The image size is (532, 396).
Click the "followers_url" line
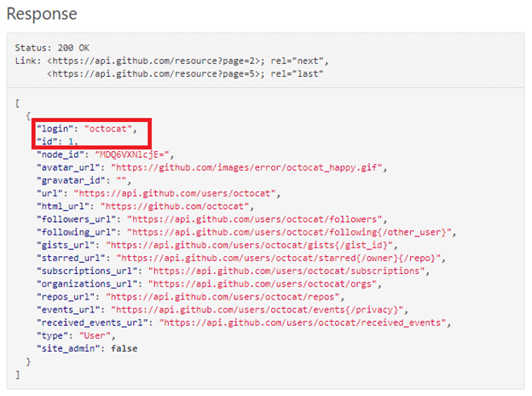coord(211,219)
